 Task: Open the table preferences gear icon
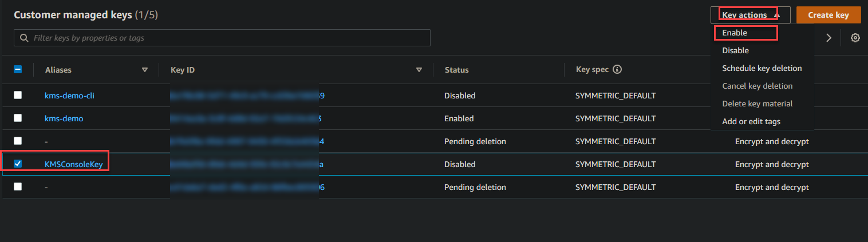(x=855, y=38)
